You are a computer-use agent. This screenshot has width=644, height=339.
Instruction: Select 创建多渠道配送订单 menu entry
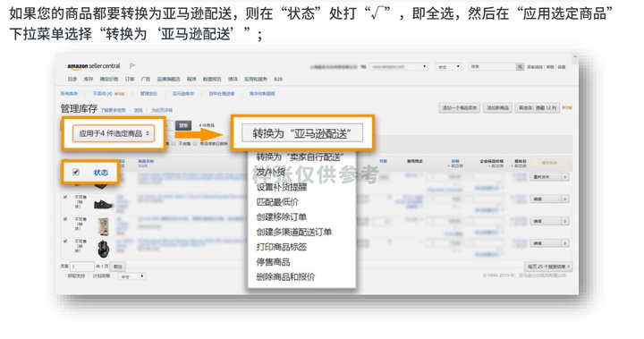(294, 233)
